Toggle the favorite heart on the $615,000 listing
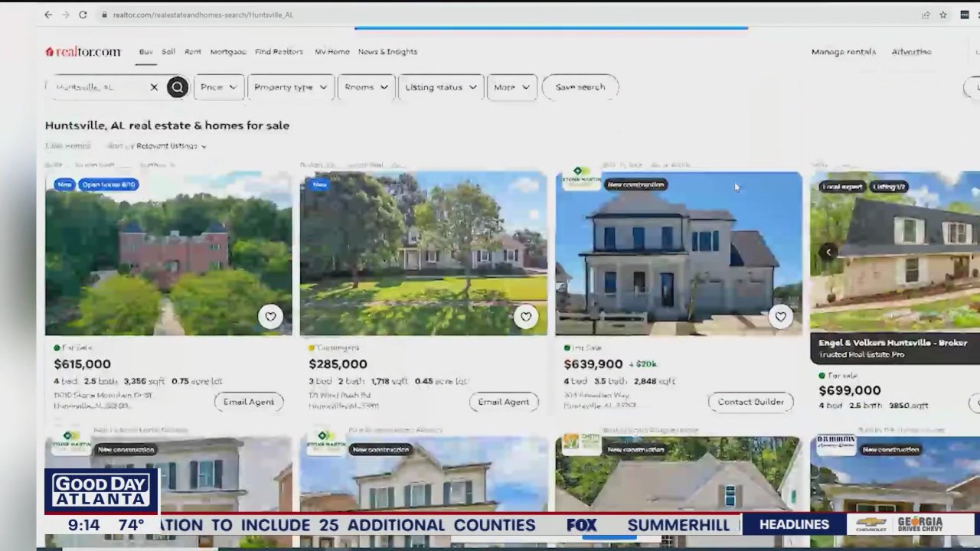 click(270, 316)
